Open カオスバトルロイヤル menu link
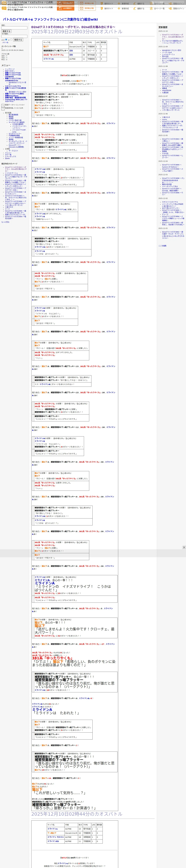The height and width of the screenshot is (868, 186). coord(13,86)
